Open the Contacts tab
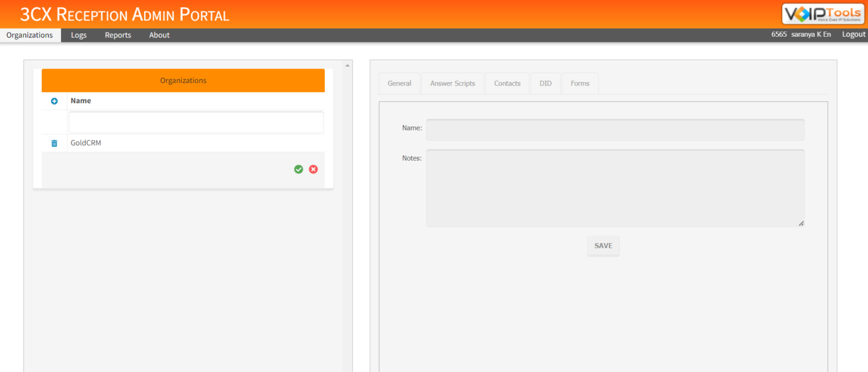 (507, 83)
